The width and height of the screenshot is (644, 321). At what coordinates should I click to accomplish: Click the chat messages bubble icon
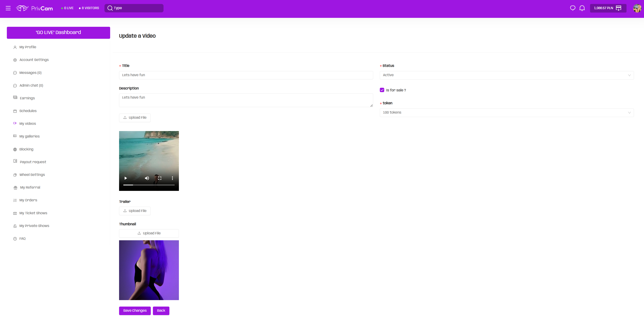pyautogui.click(x=573, y=8)
